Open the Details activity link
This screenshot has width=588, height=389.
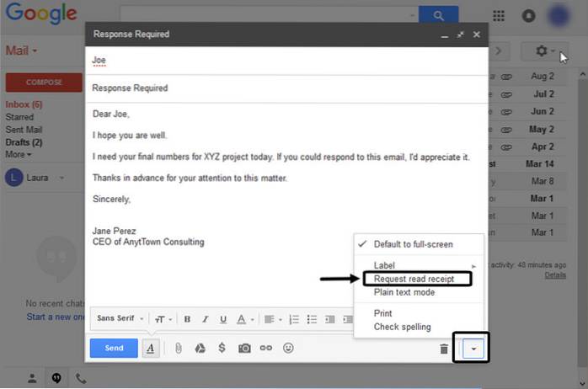click(x=555, y=275)
